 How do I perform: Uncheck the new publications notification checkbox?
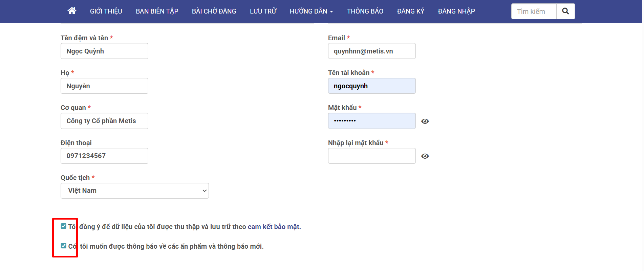(x=64, y=246)
